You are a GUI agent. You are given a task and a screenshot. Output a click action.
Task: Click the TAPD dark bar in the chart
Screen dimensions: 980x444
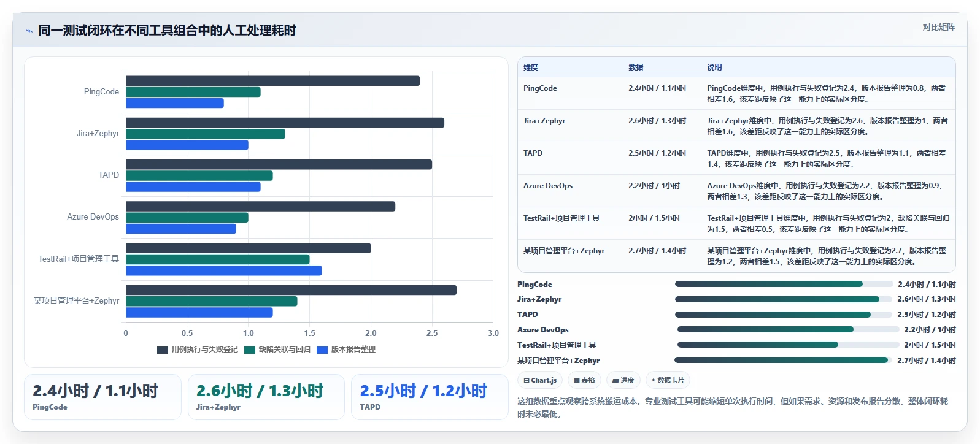click(279, 164)
